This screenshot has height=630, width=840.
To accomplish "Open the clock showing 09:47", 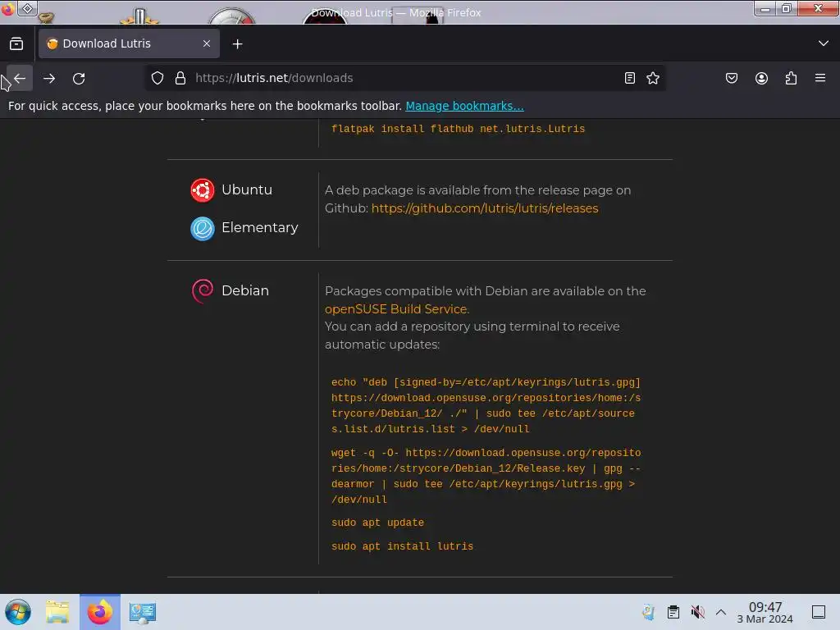I will [x=765, y=612].
